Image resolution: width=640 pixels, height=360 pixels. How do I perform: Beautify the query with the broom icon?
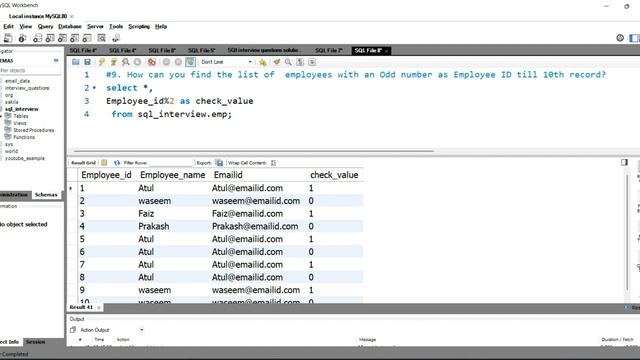[x=277, y=62]
